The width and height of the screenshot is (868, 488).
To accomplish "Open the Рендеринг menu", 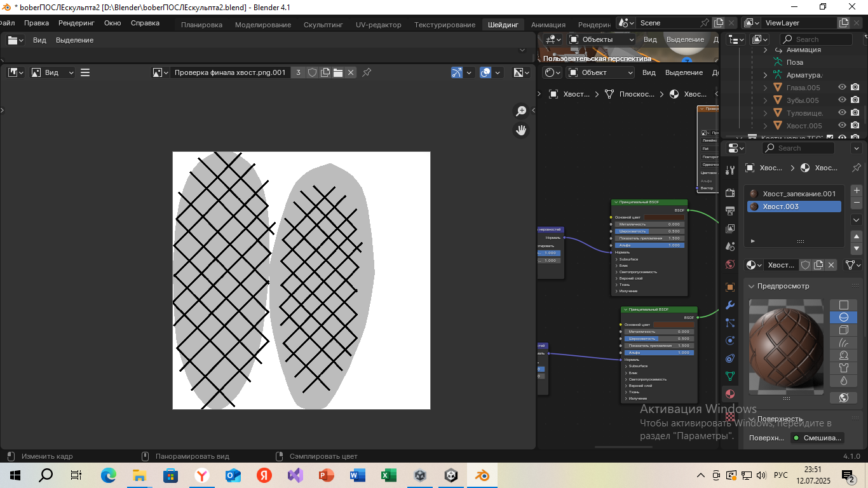I will (x=76, y=23).
